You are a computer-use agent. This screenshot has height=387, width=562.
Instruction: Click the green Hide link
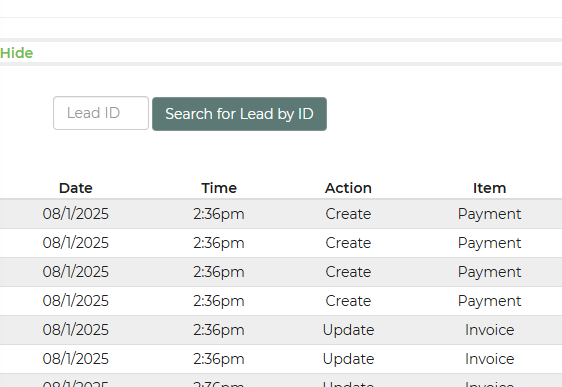(x=16, y=53)
